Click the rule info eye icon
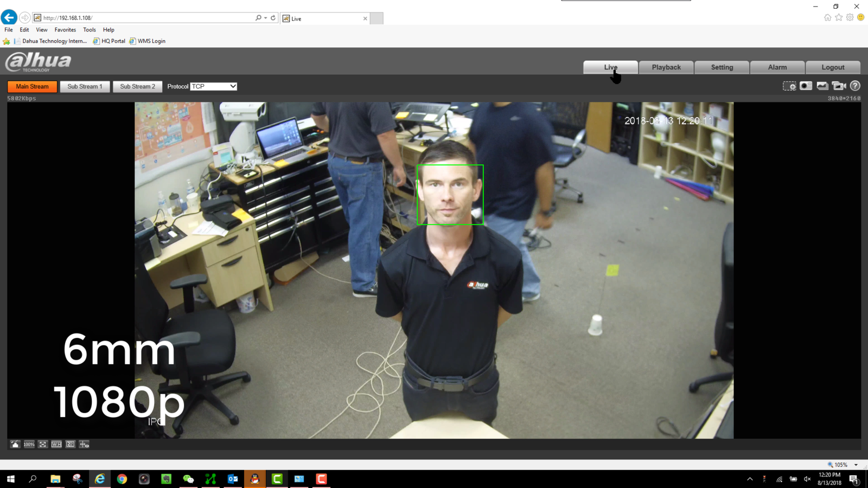 point(84,444)
